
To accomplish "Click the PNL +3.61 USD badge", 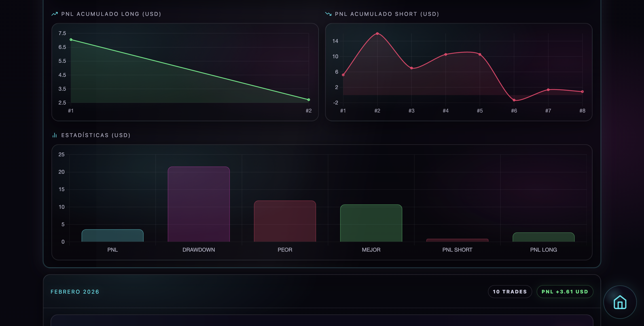I will (565, 292).
